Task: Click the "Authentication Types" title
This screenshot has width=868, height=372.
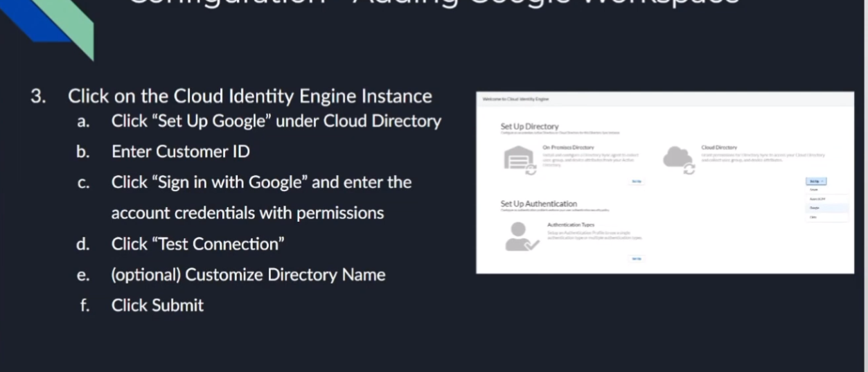Action: pyautogui.click(x=571, y=225)
